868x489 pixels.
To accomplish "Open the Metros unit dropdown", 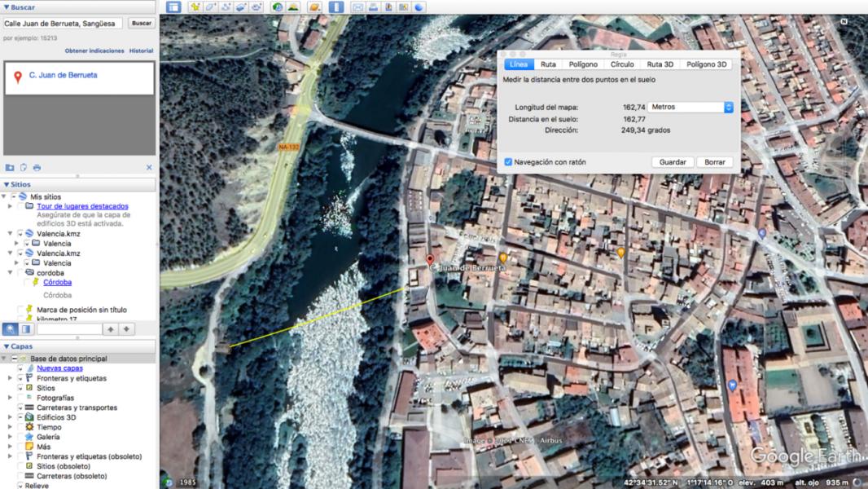I will pyautogui.click(x=690, y=107).
